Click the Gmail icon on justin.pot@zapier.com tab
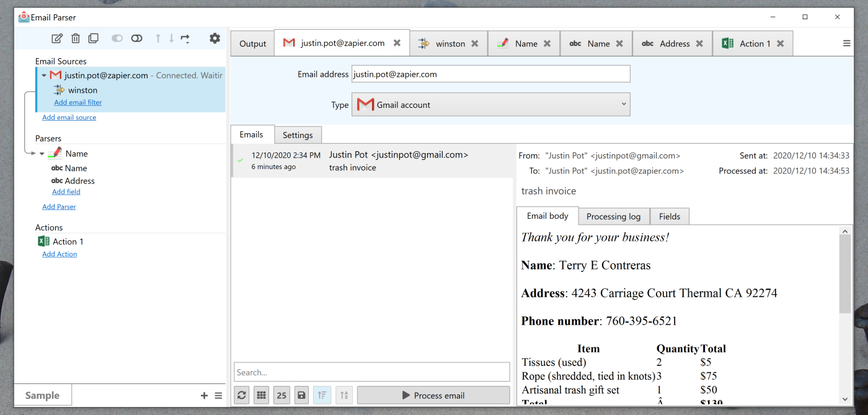868x415 pixels. (289, 43)
